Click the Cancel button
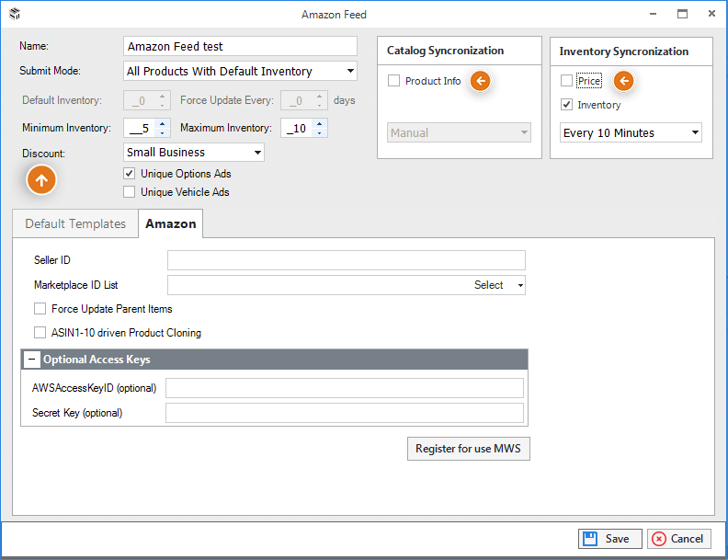Viewport: 728px width, 560px height. click(x=678, y=539)
